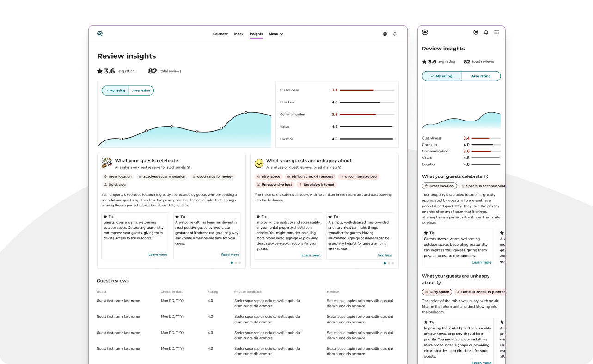Open the help icon in the desktop view header
The image size is (593, 364).
[385, 34]
